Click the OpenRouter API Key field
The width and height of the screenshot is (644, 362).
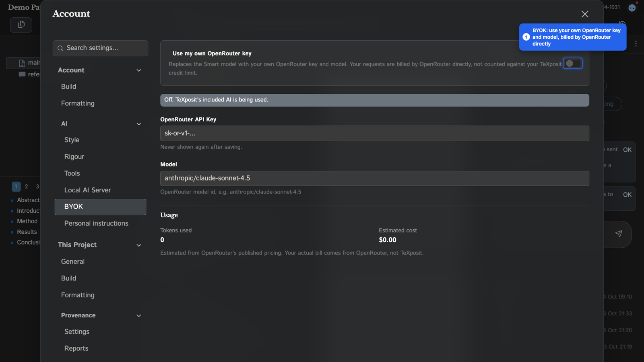[x=374, y=133]
